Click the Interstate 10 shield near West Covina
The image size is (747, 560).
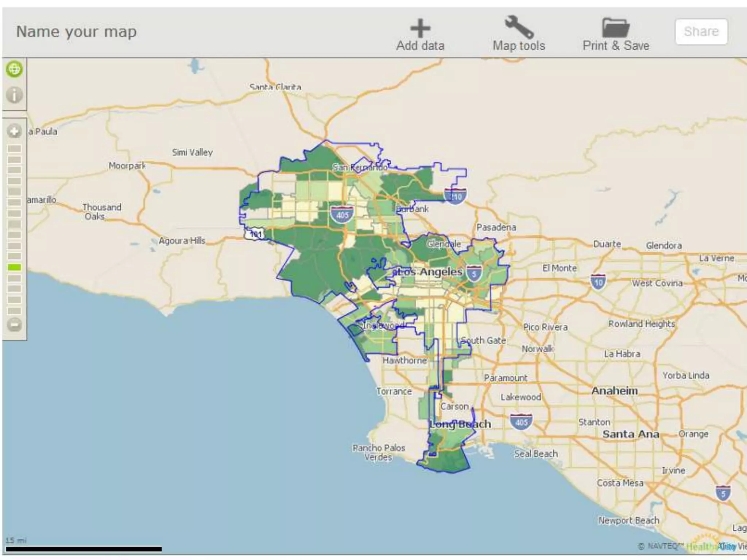pos(598,282)
